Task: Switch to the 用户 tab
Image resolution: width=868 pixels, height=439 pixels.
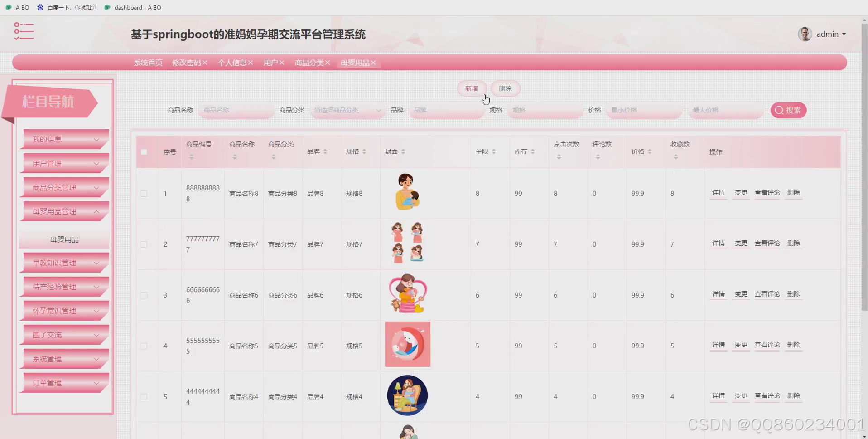Action: pos(270,63)
